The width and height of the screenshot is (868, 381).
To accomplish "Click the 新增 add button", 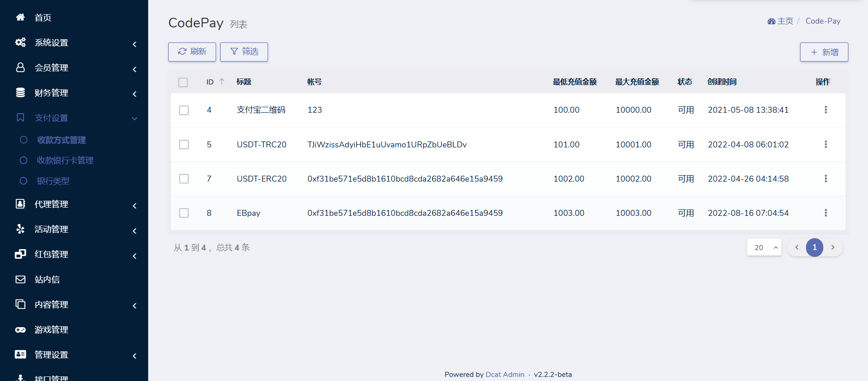I will tap(824, 52).
